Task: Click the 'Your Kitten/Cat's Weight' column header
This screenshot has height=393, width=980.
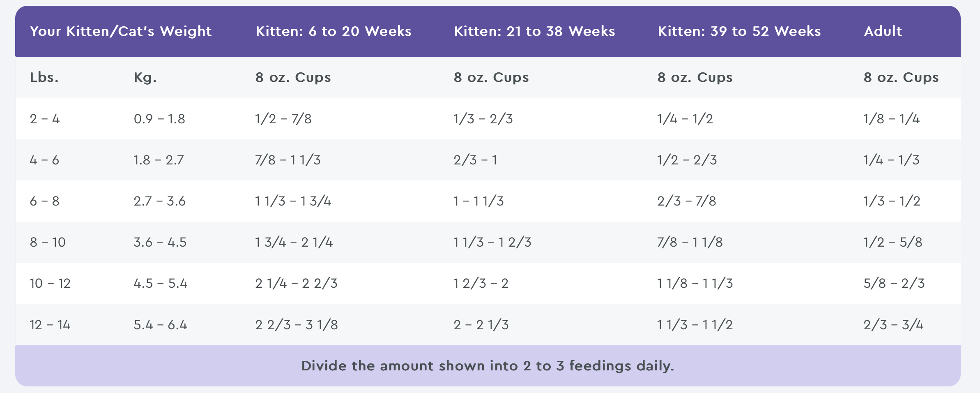Action: click(121, 31)
